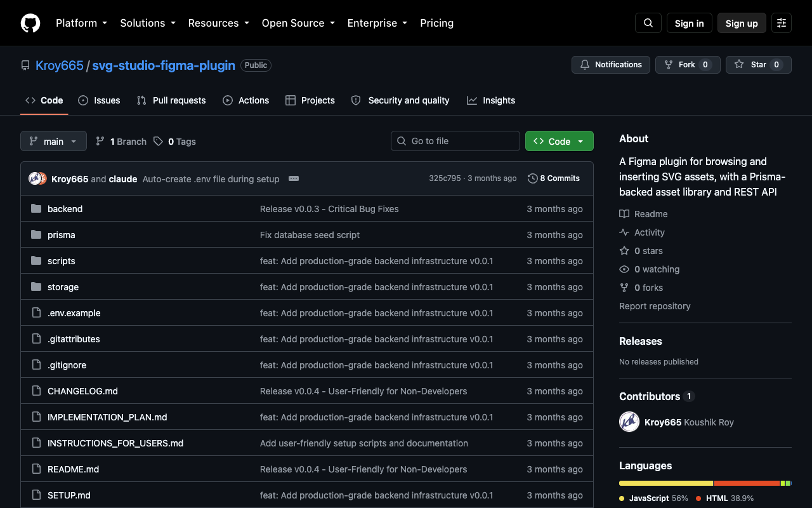This screenshot has height=508, width=812.
Task: Expand the Open Source menu
Action: tap(298, 23)
